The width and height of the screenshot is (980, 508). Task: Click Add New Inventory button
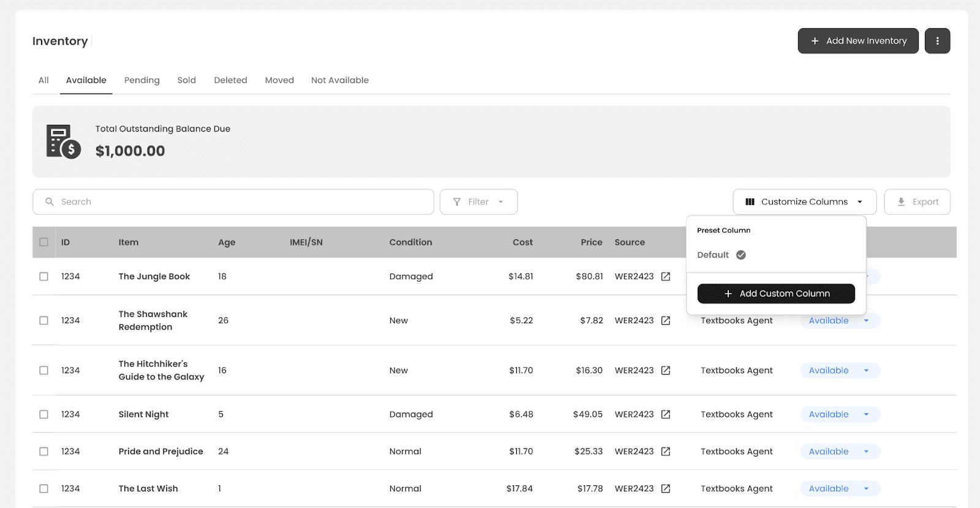pos(858,41)
